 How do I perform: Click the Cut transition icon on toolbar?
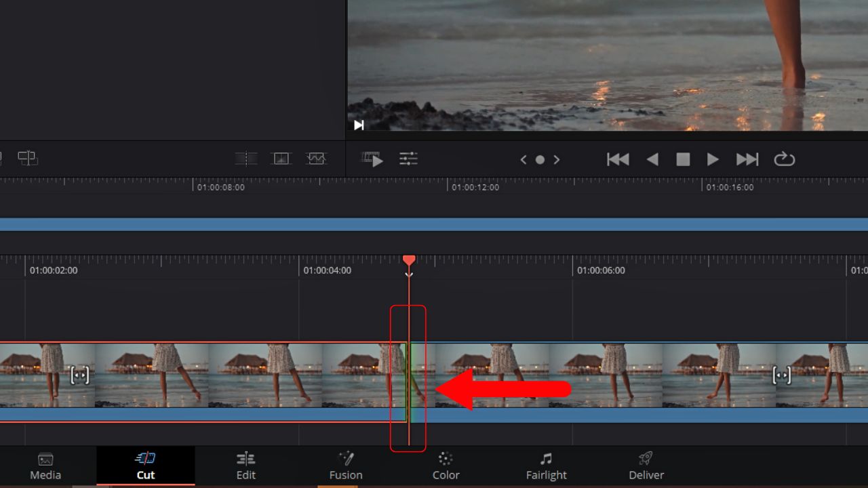tap(246, 157)
